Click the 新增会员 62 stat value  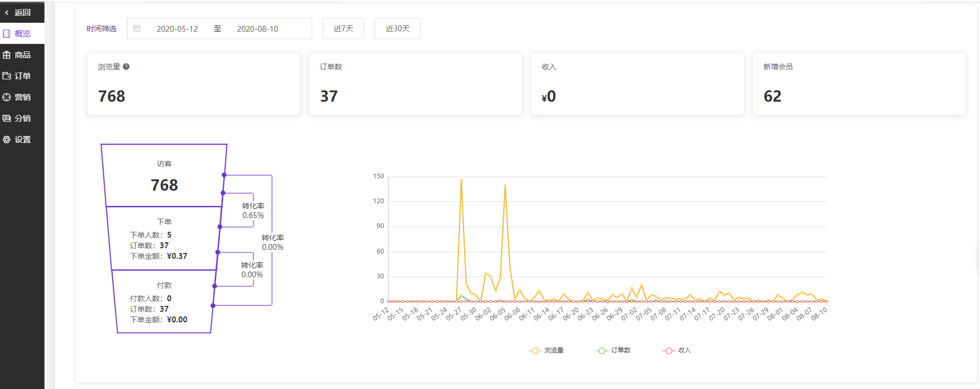(x=772, y=96)
